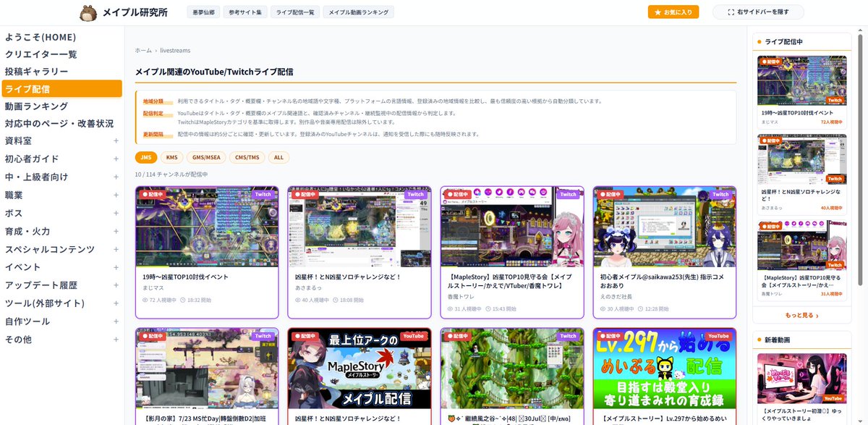Open 影月の家 stream thumbnail
868x425 pixels.
tap(207, 369)
